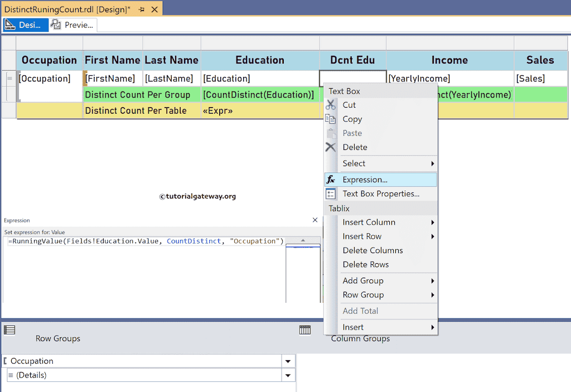This screenshot has width=571, height=392.
Task: Click the Copy icon in the context menu
Action: point(331,119)
